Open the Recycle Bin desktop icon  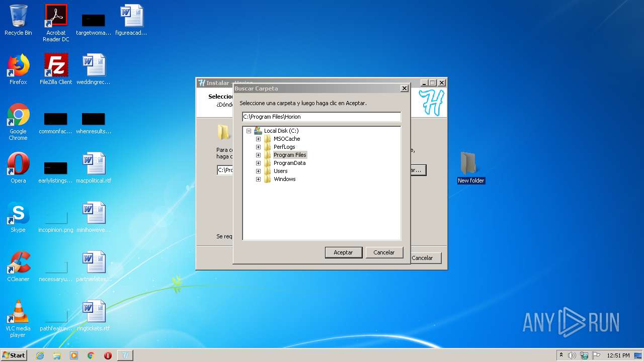[18, 21]
